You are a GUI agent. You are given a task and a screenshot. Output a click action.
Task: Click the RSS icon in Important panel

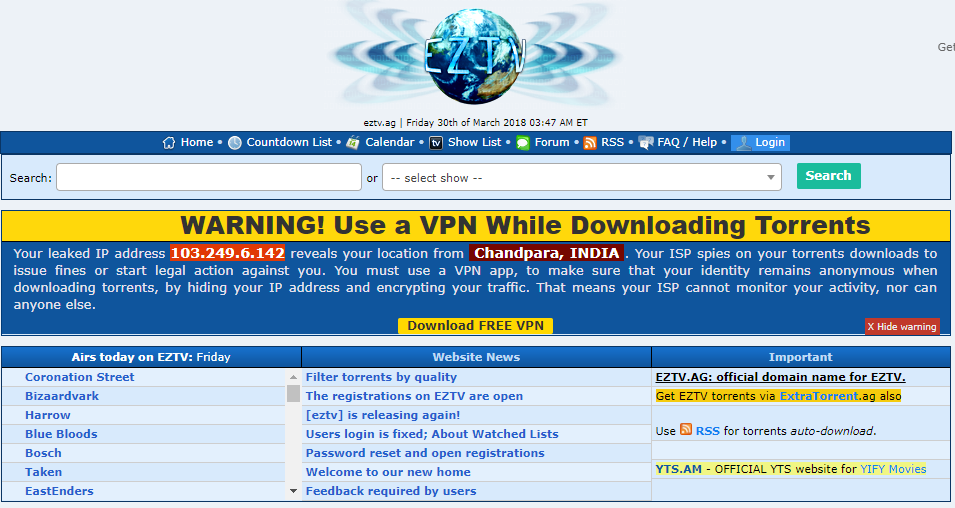click(686, 429)
